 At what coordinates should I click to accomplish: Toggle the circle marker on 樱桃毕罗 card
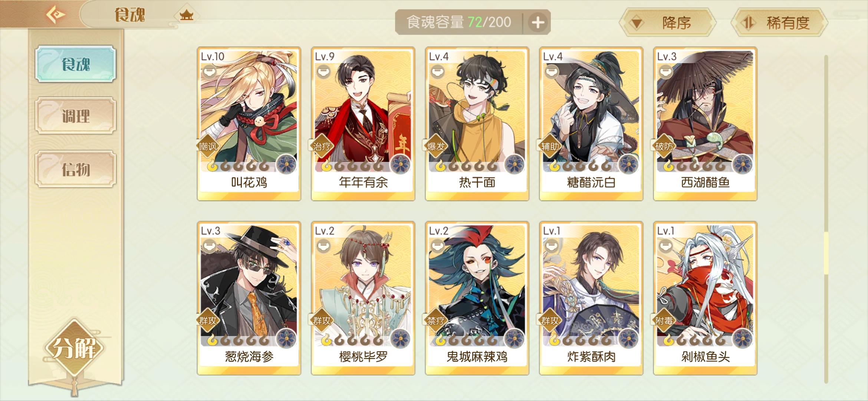pyautogui.click(x=323, y=245)
